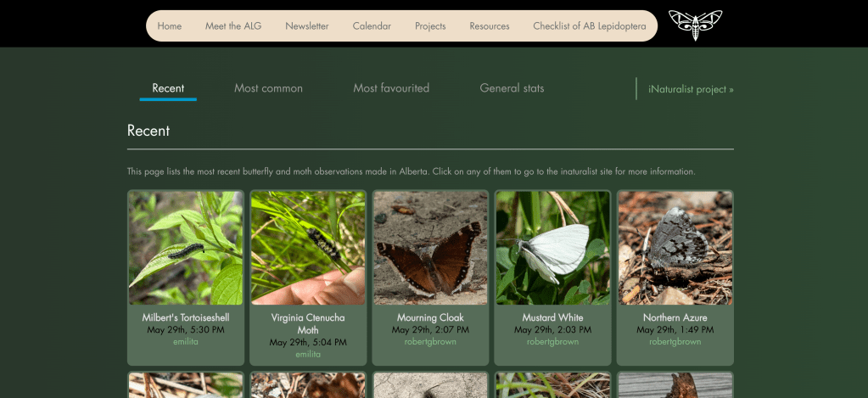Viewport: 868px width, 398px height.
Task: Click the Virginia Ctenucha Moth title
Action: point(308,324)
